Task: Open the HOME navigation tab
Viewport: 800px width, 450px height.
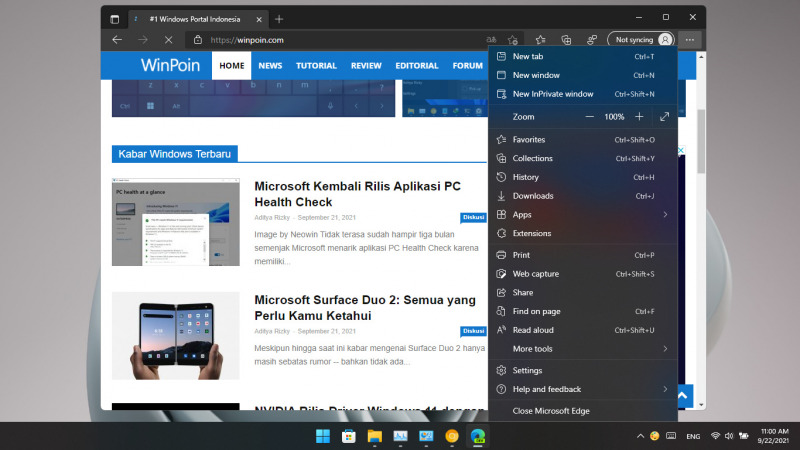Action: pos(232,65)
